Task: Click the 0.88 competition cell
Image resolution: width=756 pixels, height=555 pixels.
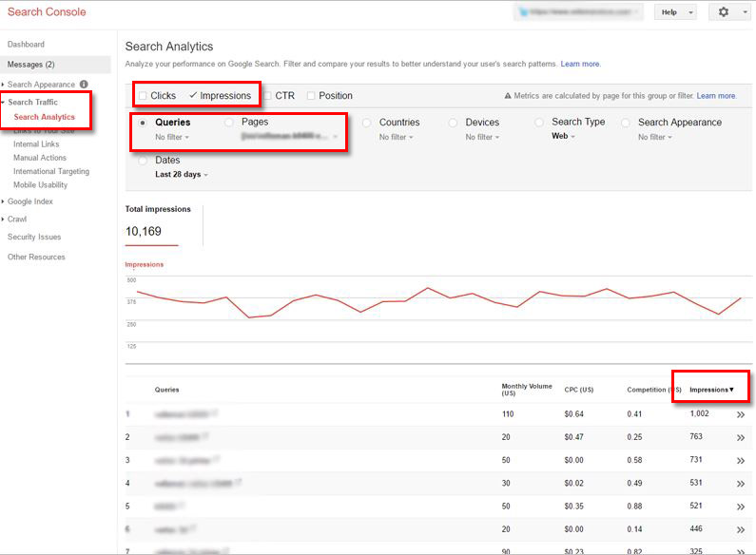Action: (x=634, y=507)
